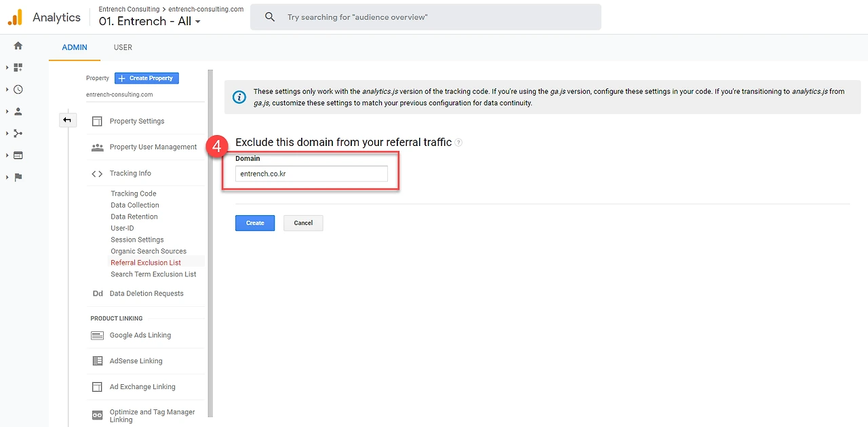Open Google Ads Linking link
This screenshot has height=427, width=868.
point(140,335)
